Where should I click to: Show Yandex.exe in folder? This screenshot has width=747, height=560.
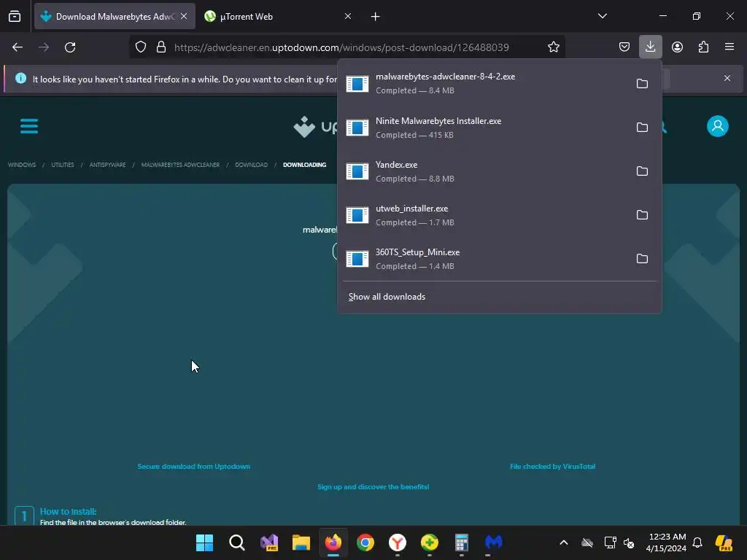pyautogui.click(x=642, y=171)
